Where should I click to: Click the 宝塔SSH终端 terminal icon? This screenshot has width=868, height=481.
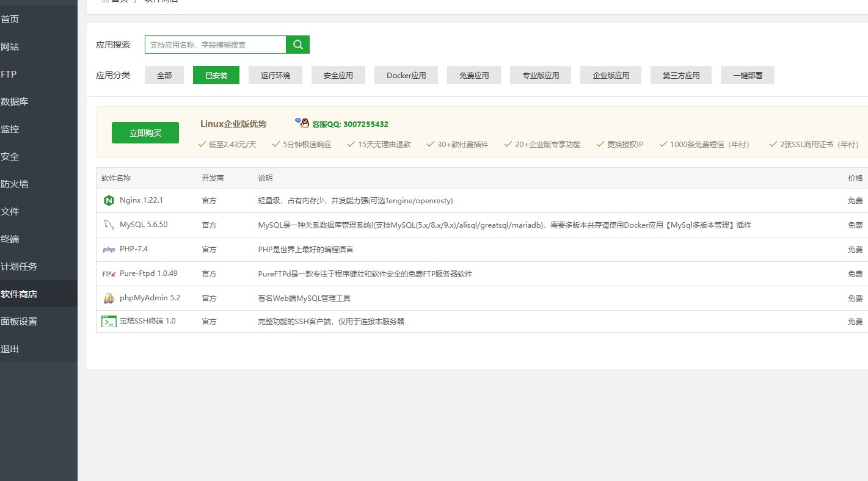pyautogui.click(x=109, y=321)
